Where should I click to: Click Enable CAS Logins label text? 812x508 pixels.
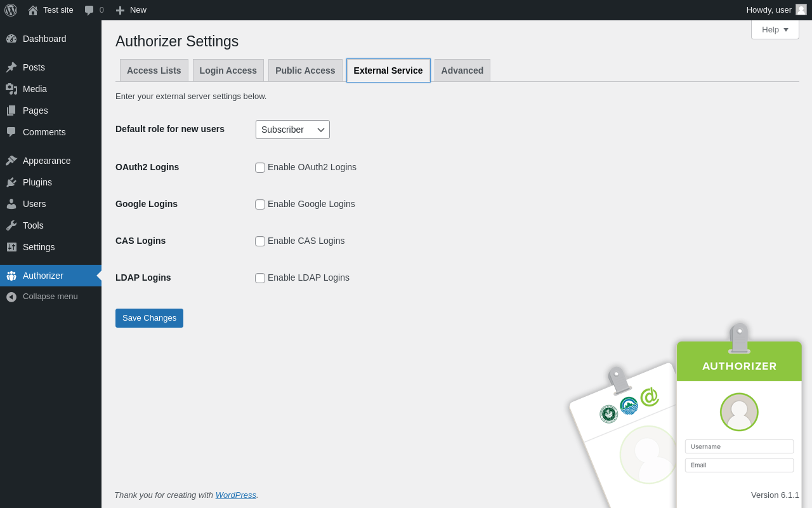(x=306, y=241)
